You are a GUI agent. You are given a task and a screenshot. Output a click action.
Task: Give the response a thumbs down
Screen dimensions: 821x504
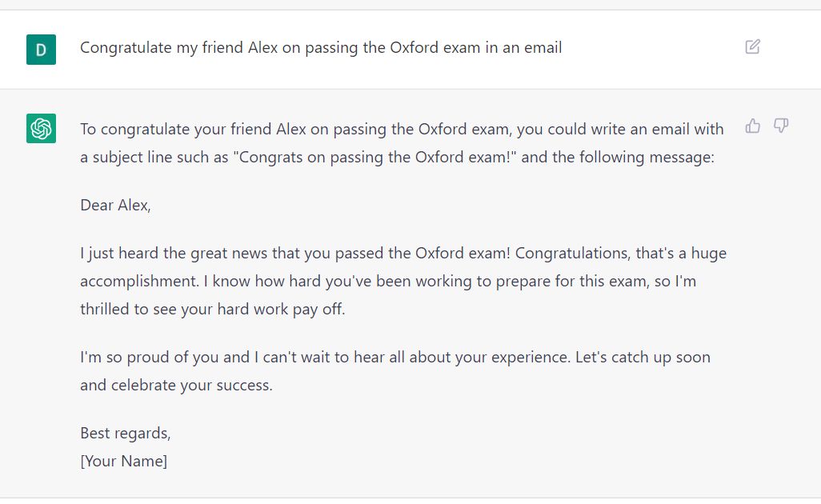[x=781, y=126]
